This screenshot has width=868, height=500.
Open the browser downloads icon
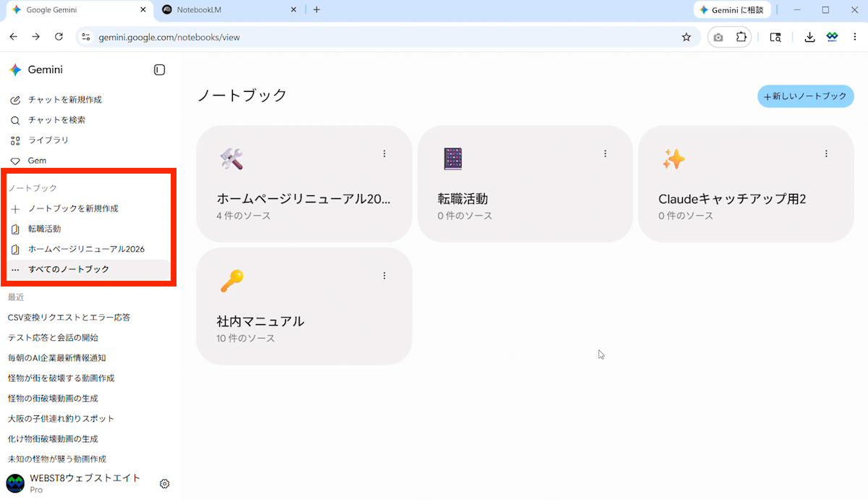[x=809, y=37]
